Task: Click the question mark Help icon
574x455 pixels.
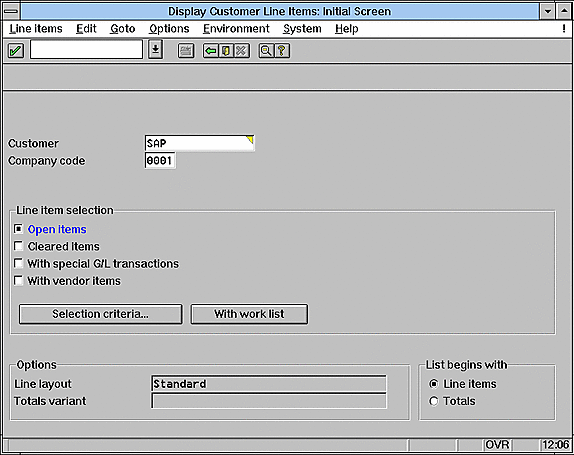Action: point(282,51)
